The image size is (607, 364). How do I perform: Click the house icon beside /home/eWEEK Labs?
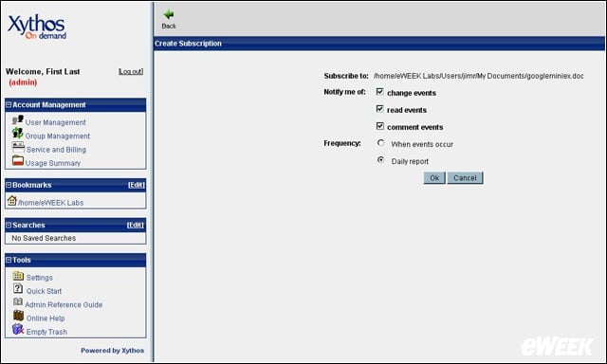point(12,201)
